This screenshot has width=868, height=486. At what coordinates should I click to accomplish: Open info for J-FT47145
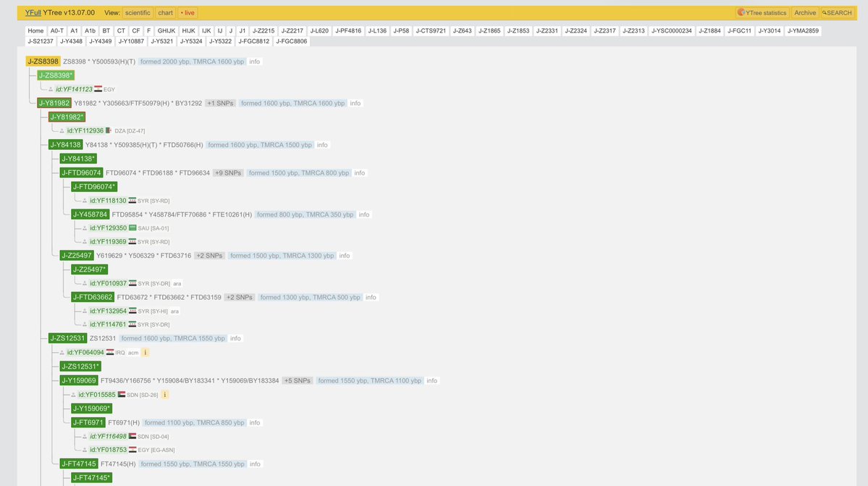(255, 464)
